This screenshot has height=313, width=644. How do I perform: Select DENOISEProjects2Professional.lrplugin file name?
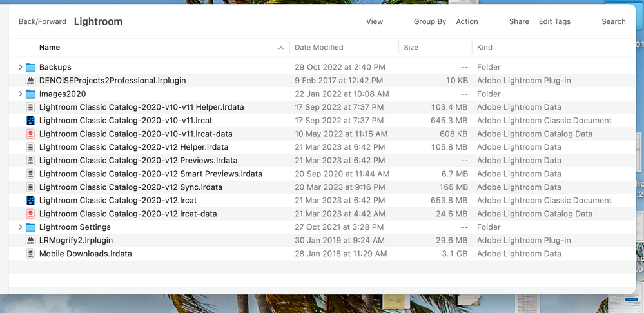click(x=113, y=81)
